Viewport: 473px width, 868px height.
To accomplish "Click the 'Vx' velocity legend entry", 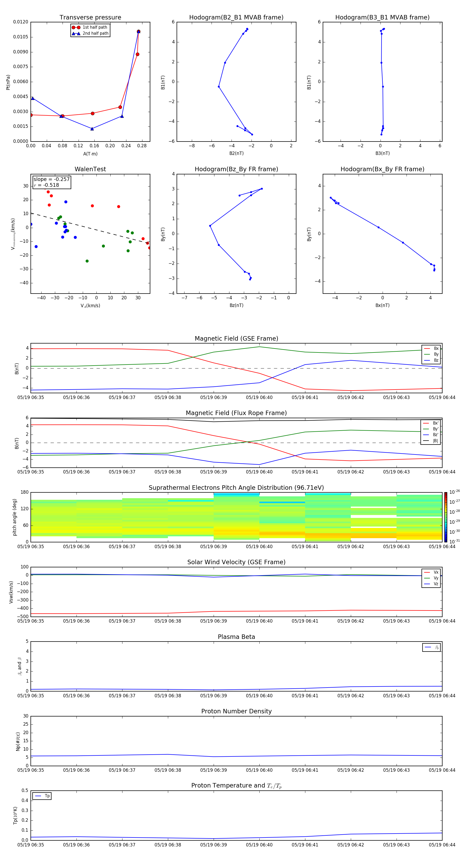I will 431,573.
